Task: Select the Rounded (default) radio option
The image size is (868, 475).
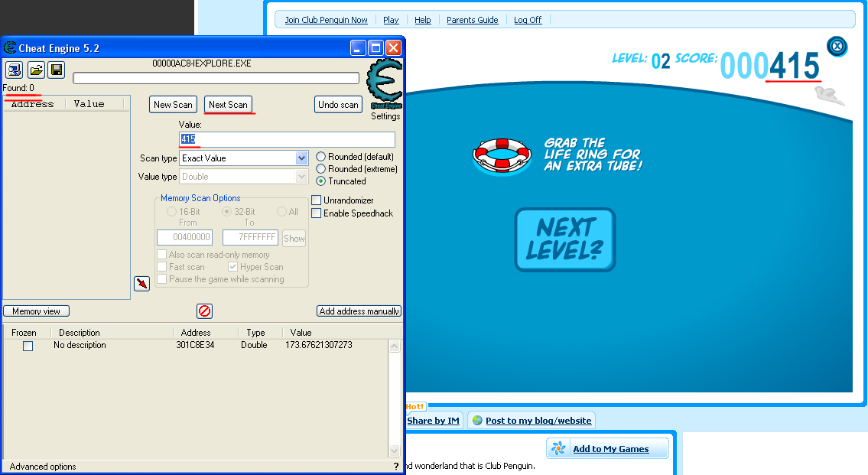Action: coord(321,157)
